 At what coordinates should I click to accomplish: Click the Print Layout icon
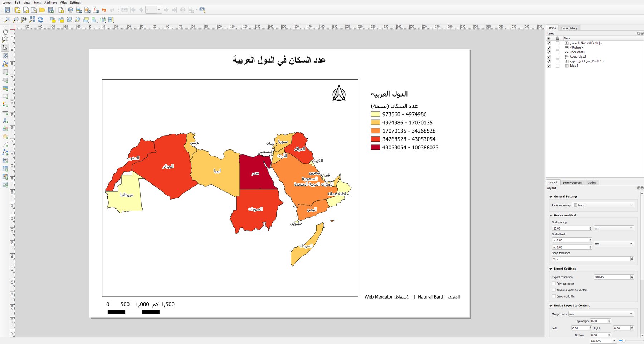point(70,10)
